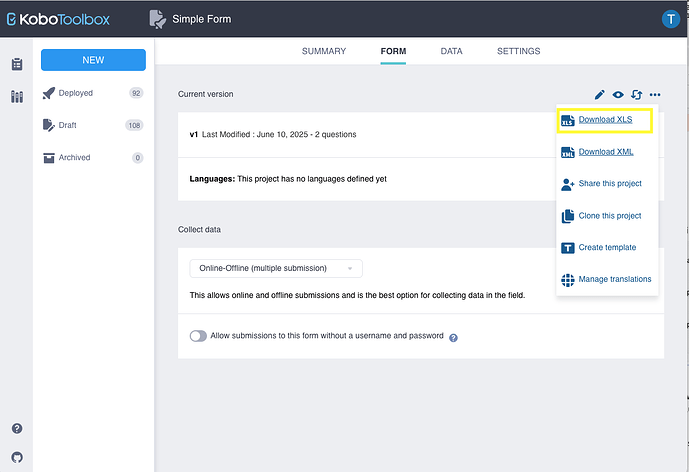Viewport: 689px width, 472px height.
Task: Click the help icon beside Allow submissions
Action: tap(453, 338)
